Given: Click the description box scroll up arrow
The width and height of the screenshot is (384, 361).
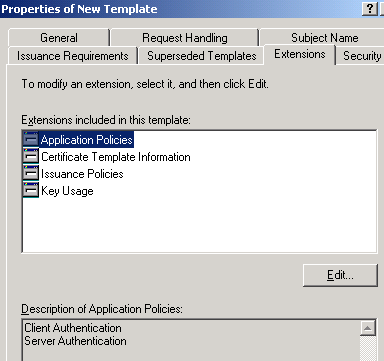Looking at the screenshot, I should tap(368, 328).
